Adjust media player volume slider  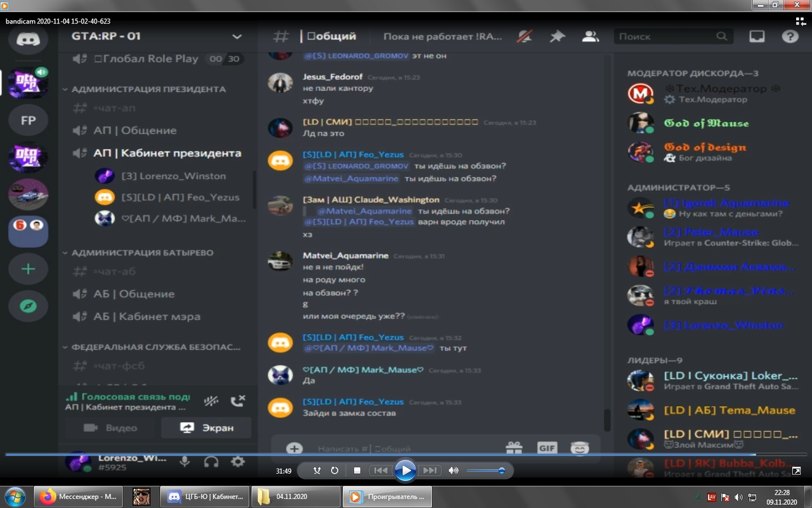(485, 471)
